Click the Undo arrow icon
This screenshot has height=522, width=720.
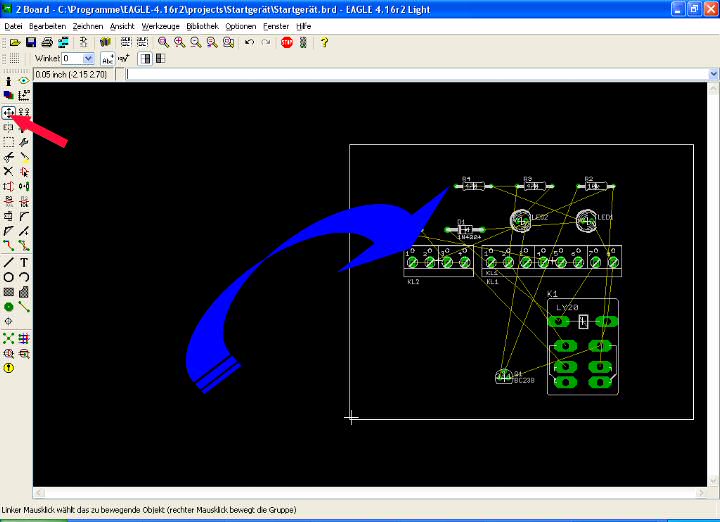[249, 43]
